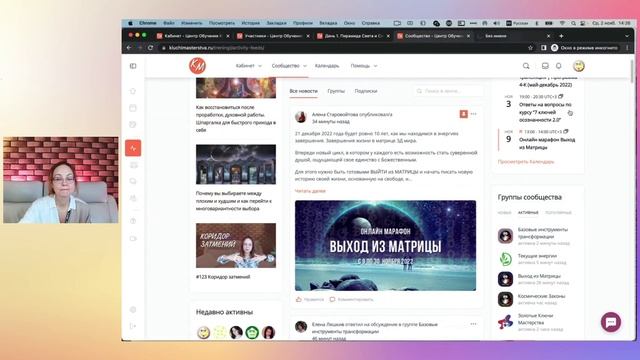Bookmark this page with the star icon

pos(530,48)
